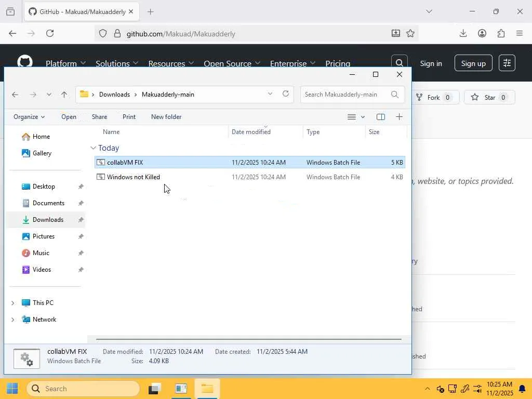Select the Windows not Killed batch file

[250, 177]
